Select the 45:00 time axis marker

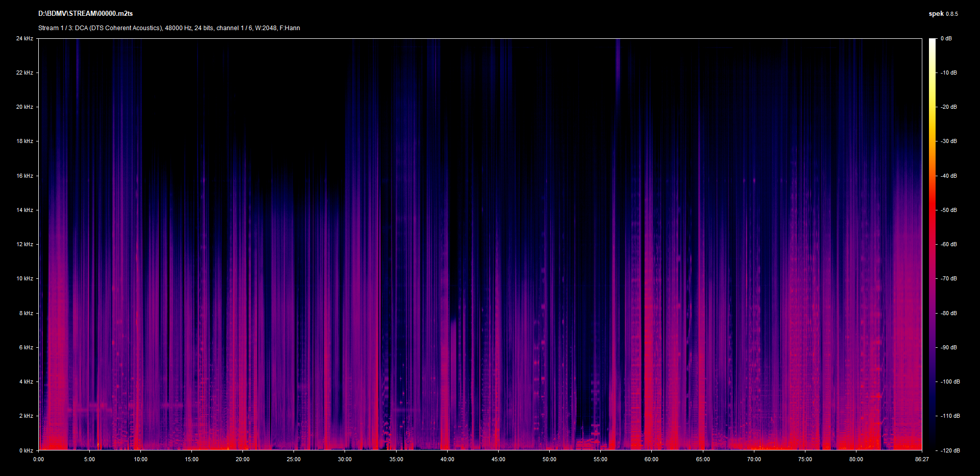click(x=498, y=460)
